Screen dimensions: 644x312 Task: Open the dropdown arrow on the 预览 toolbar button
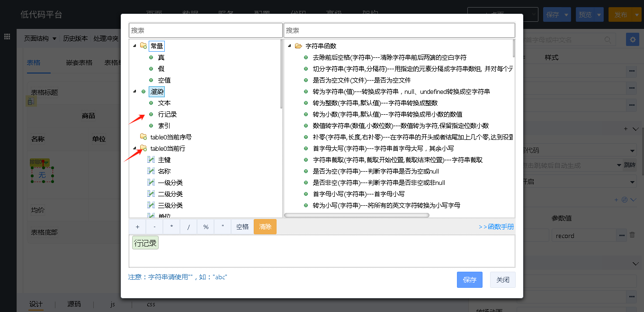coord(599,15)
